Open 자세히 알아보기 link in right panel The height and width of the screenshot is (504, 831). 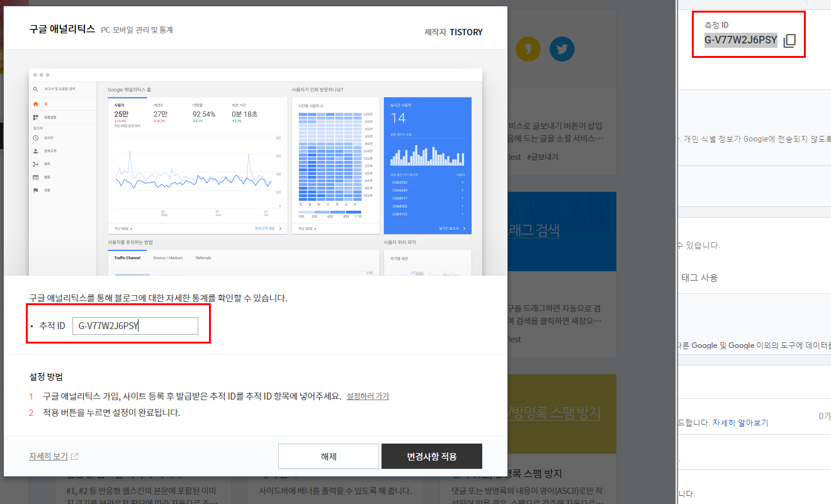(740, 423)
